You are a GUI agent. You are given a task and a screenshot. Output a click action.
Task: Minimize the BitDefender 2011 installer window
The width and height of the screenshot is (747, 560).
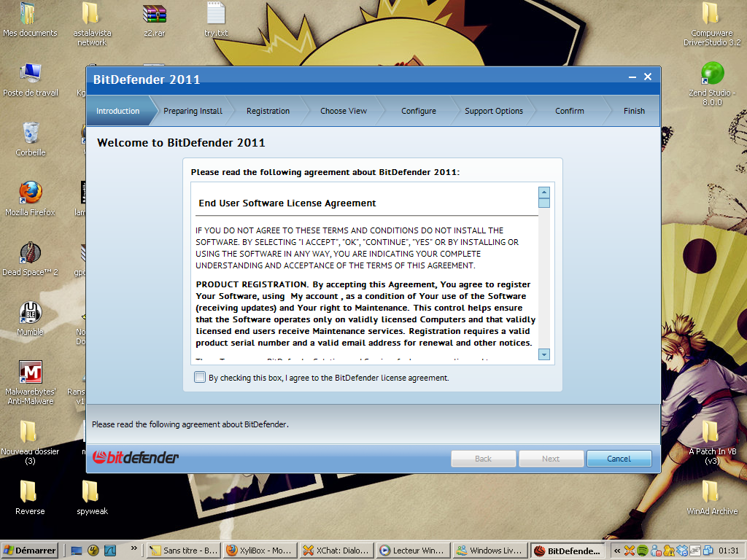(x=632, y=77)
